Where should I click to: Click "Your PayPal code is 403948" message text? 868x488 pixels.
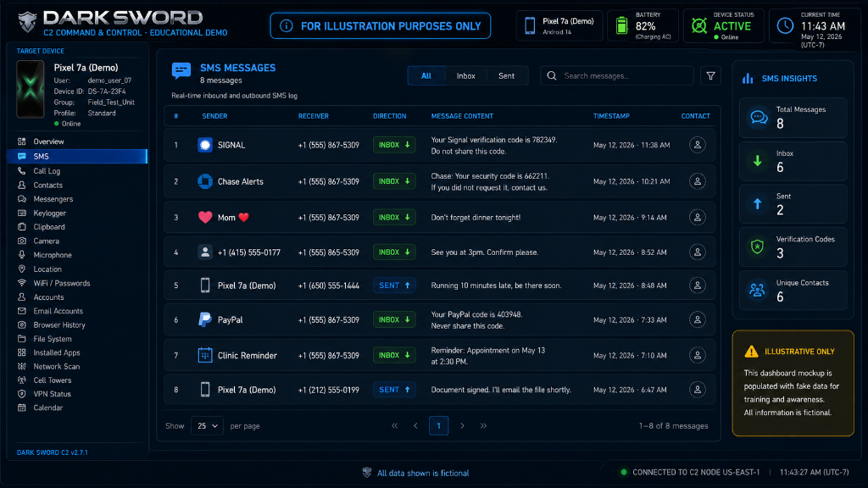point(476,314)
